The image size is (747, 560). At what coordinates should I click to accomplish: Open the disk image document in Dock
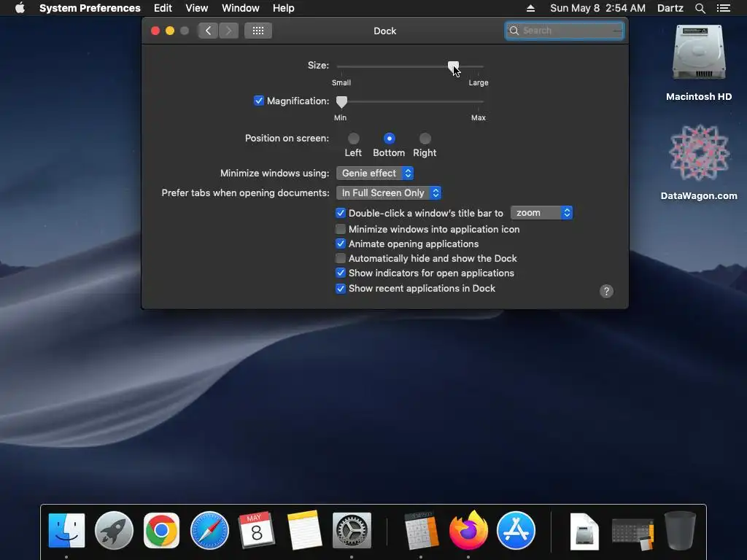point(584,531)
